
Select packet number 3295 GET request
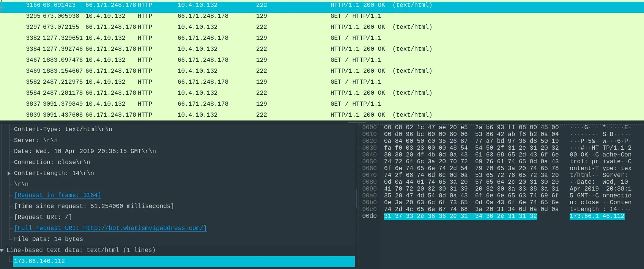pos(190,16)
